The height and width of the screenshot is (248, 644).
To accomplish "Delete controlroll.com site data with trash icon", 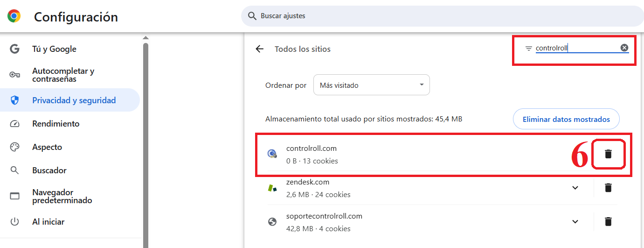I will coord(608,154).
